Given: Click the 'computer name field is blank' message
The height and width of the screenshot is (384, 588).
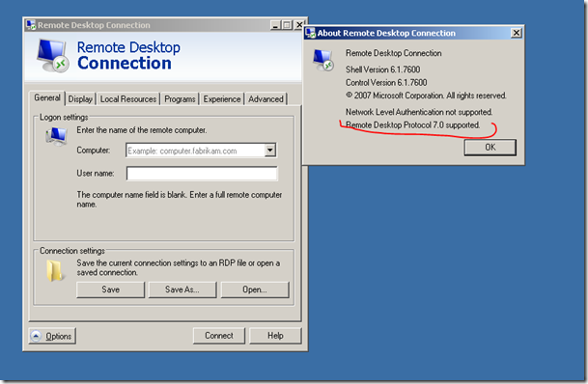Looking at the screenshot, I should click(180, 200).
